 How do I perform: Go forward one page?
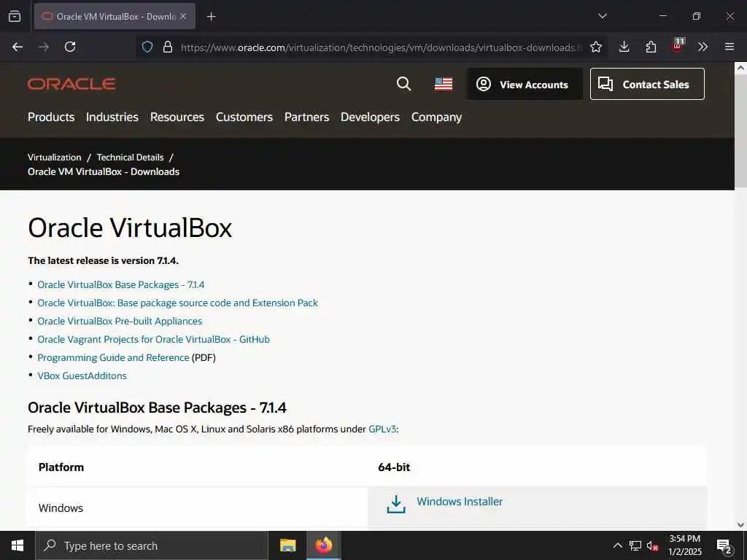point(44,47)
